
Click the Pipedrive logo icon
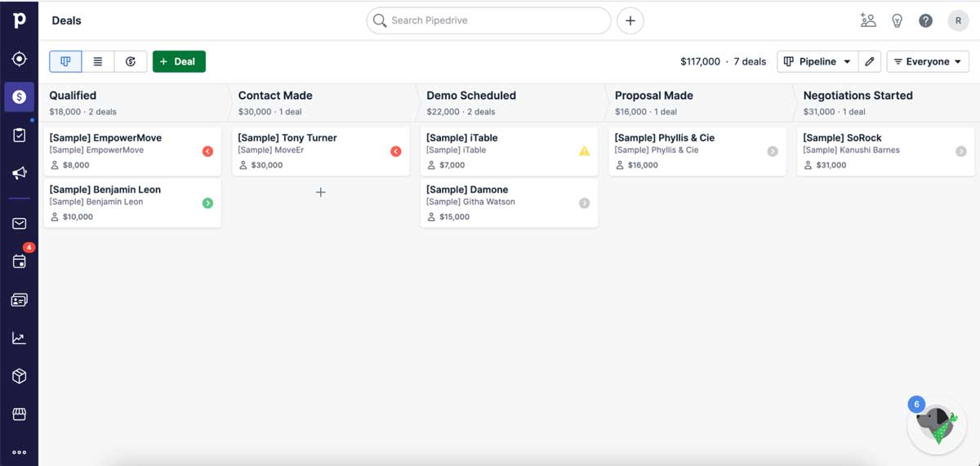coord(19,20)
